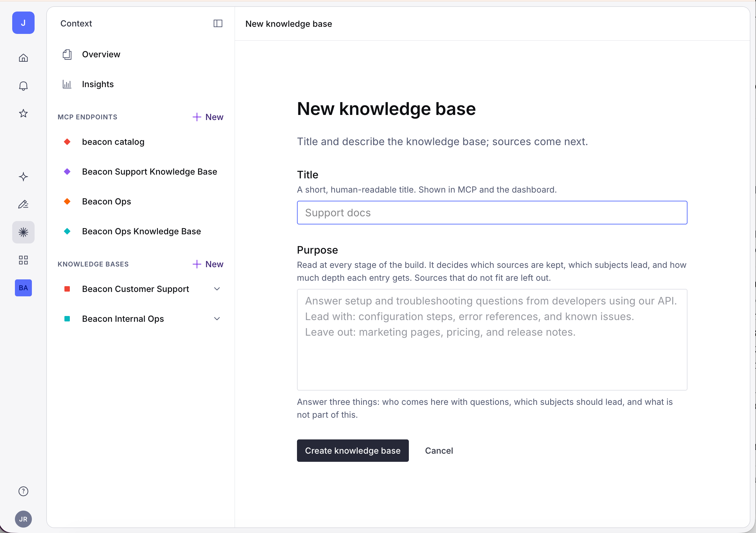The height and width of the screenshot is (533, 756).
Task: Focus the Purpose text area
Action: pyautogui.click(x=492, y=340)
